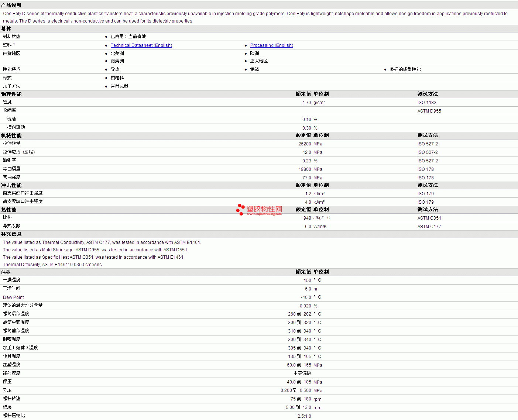Click the Dew Point row label
This screenshot has height=420, width=518.
(x=13, y=297)
